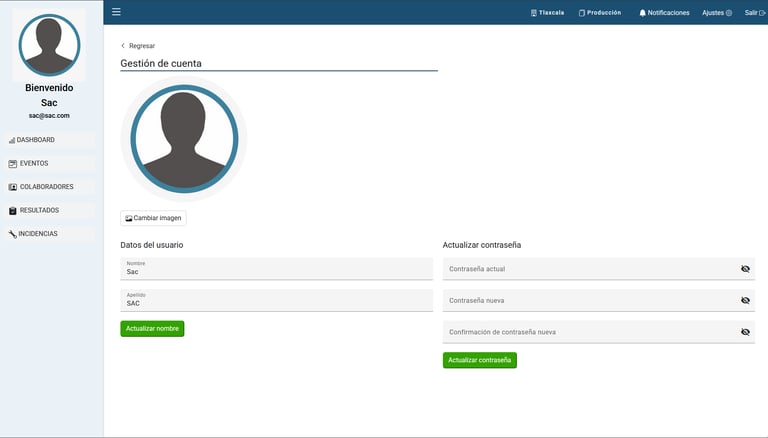Click the Gestión de cuenta heading

point(161,63)
